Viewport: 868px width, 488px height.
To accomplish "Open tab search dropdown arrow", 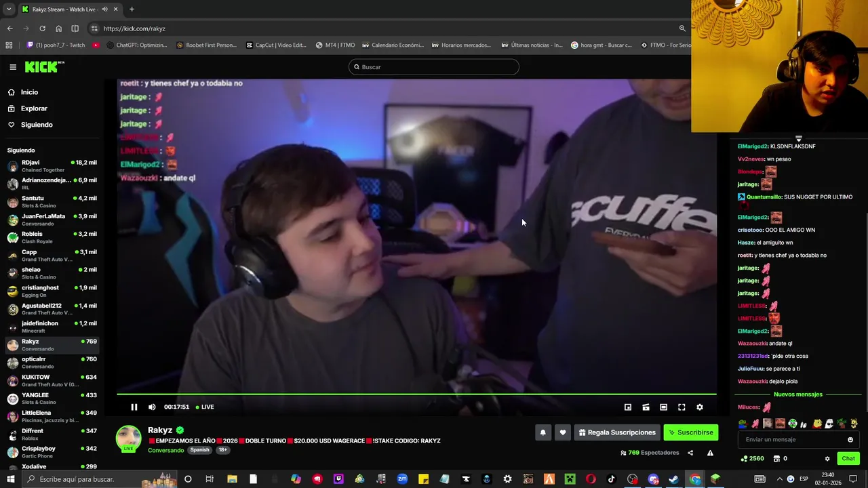I will 9,9.
